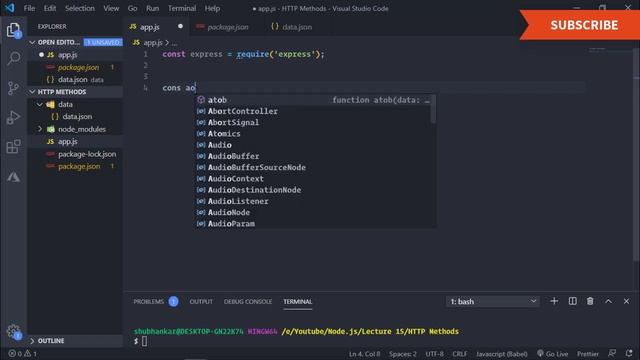Open the Extensions view
The width and height of the screenshot is (640, 360).
[x=13, y=147]
